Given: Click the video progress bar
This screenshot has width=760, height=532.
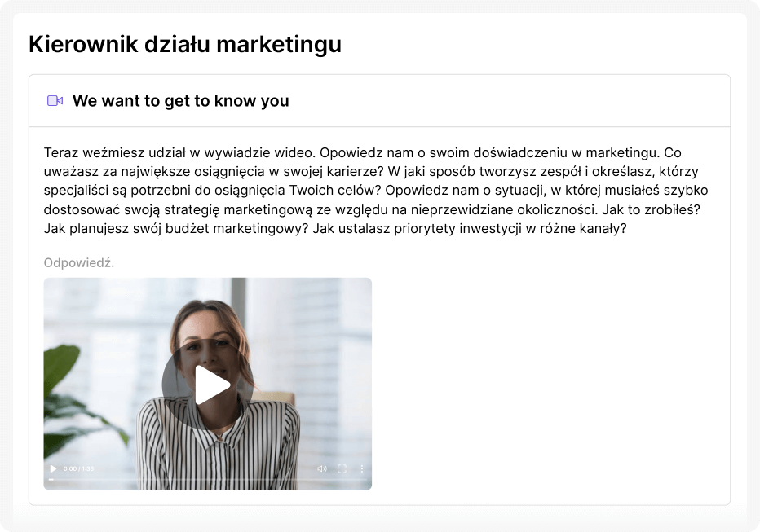Looking at the screenshot, I should (x=207, y=480).
